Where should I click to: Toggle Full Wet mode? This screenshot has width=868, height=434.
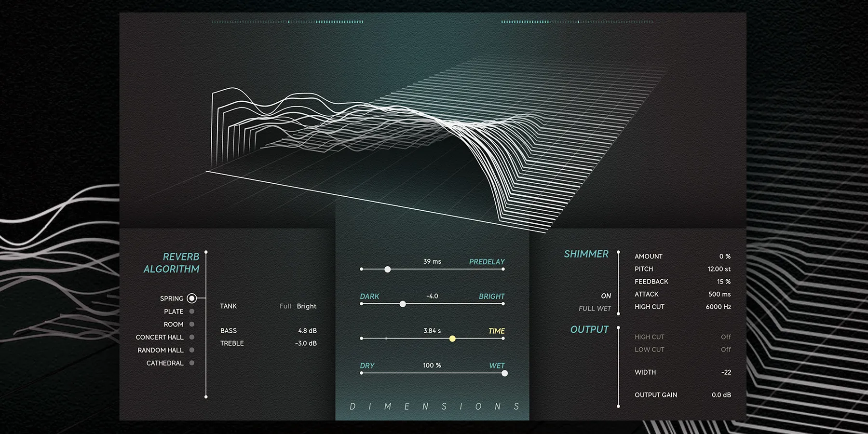click(595, 309)
